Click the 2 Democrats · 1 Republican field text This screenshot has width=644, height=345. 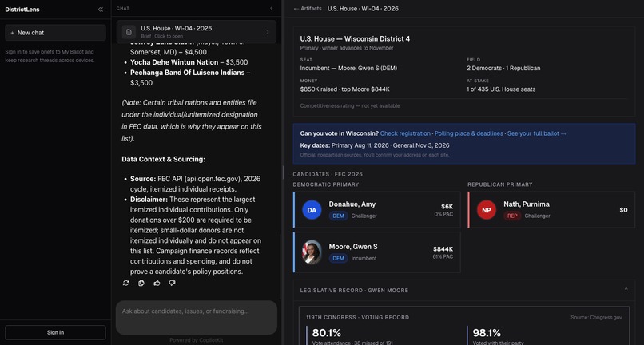503,68
